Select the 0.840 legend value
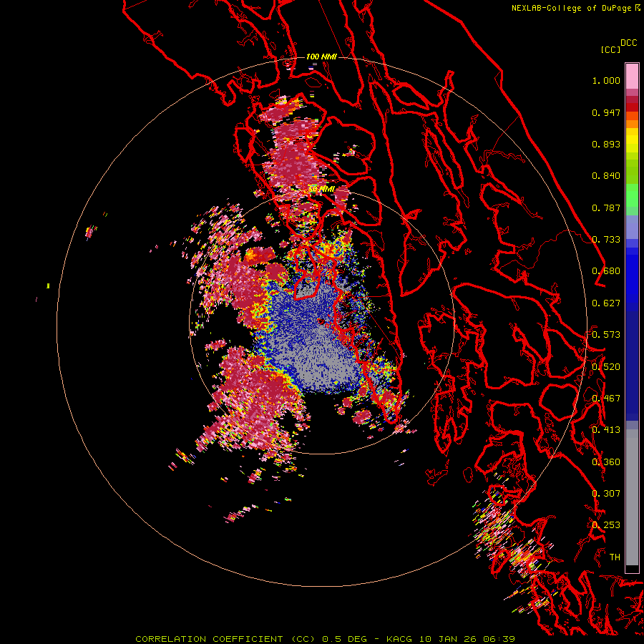Screen dimensions: 644x644 pyautogui.click(x=606, y=176)
